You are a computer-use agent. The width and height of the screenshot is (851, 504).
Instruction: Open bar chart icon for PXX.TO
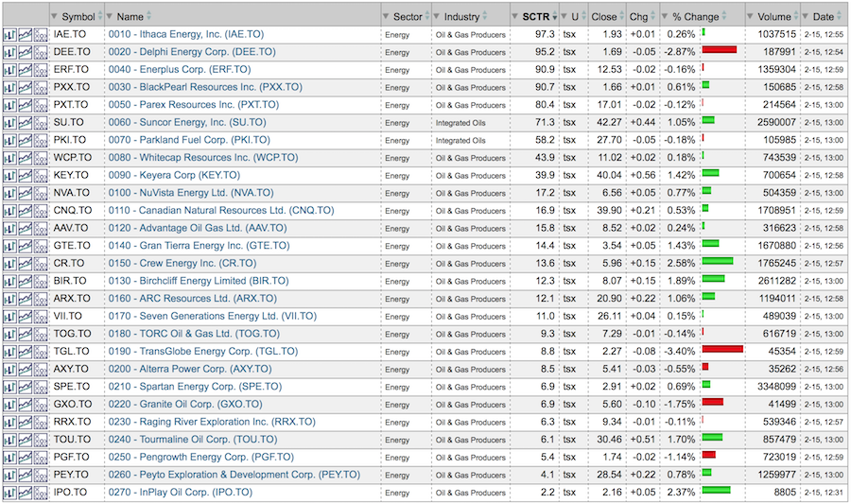tap(9, 88)
